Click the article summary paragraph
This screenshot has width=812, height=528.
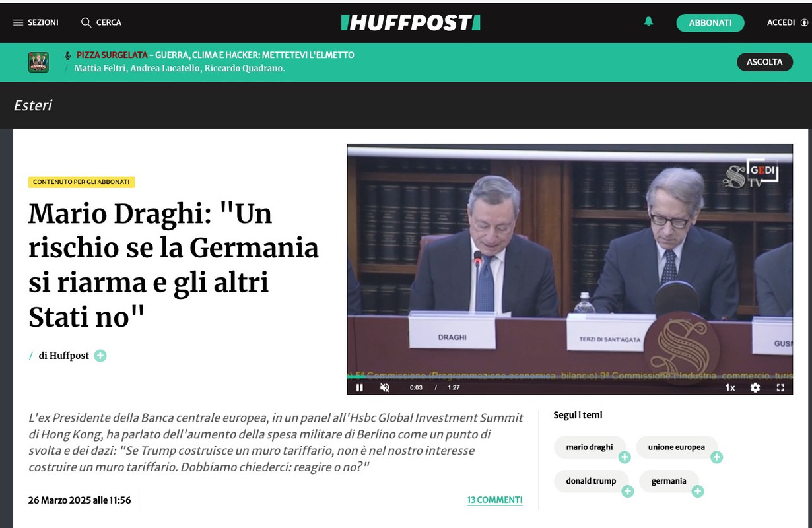click(276, 443)
